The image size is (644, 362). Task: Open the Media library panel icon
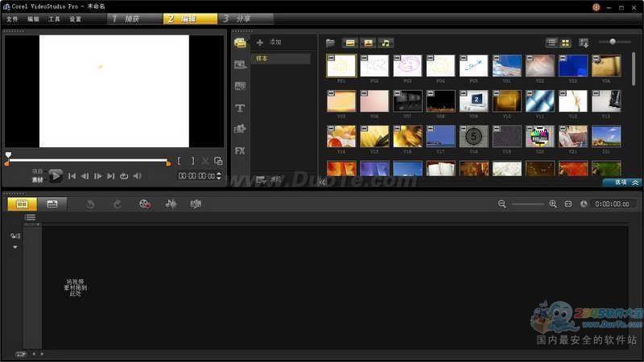tap(240, 43)
